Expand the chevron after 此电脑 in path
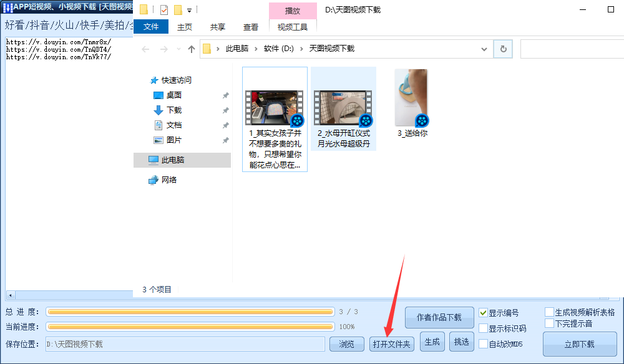 tap(255, 49)
